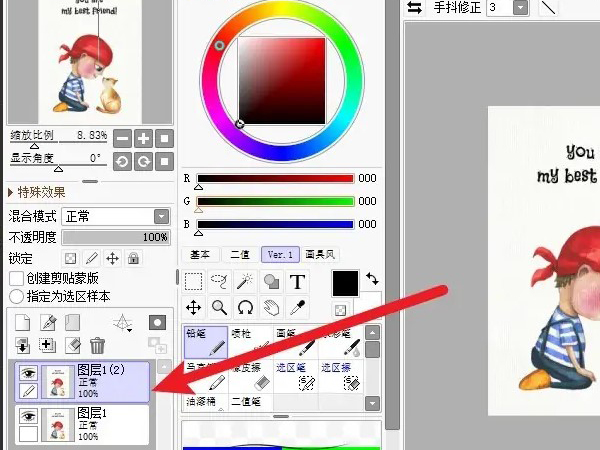Select the 选区擦 selection eraser
This screenshot has height=450, width=600.
point(341,376)
